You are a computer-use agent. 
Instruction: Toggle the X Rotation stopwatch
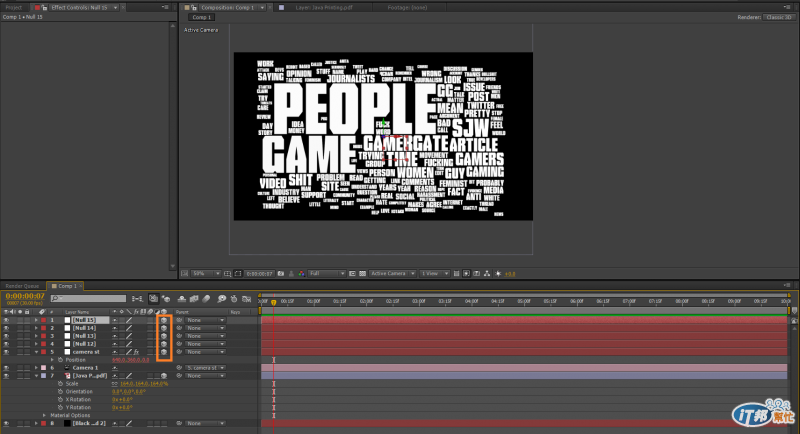tap(60, 399)
